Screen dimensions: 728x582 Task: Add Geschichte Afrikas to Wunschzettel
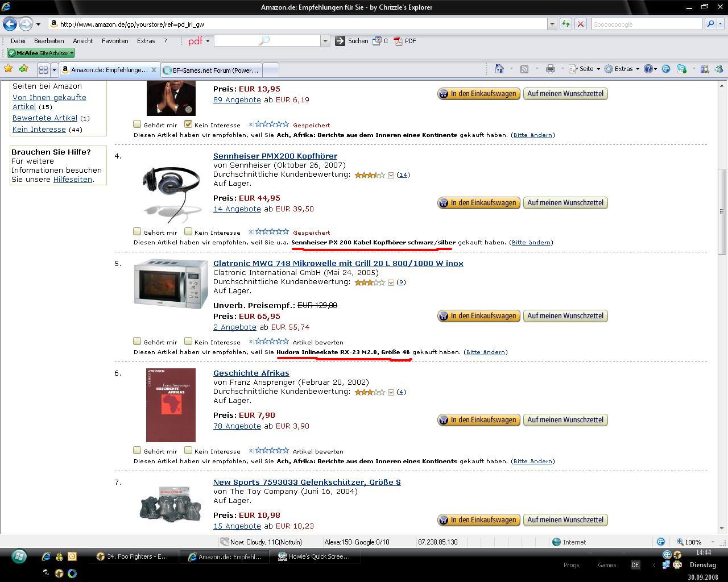(x=565, y=420)
